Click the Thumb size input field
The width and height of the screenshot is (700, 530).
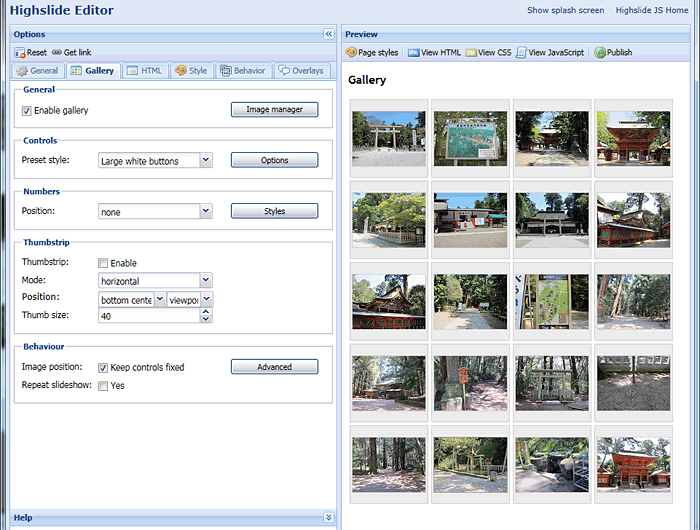(x=149, y=316)
